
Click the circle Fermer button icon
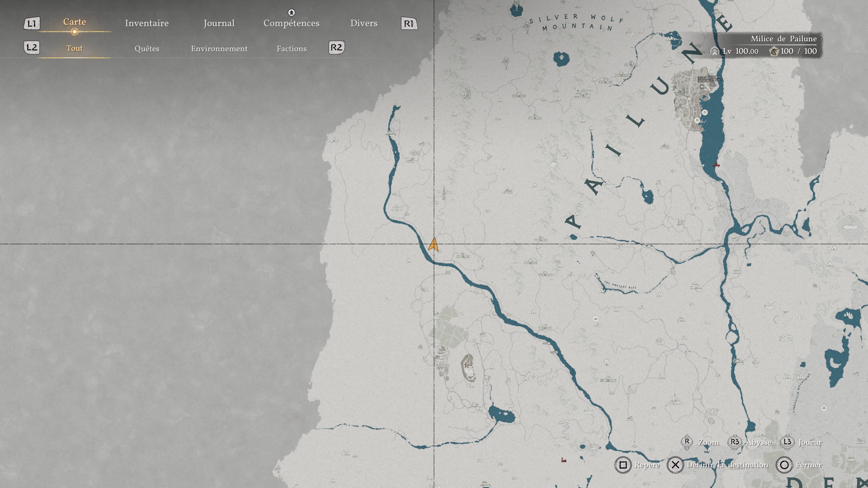point(784,465)
